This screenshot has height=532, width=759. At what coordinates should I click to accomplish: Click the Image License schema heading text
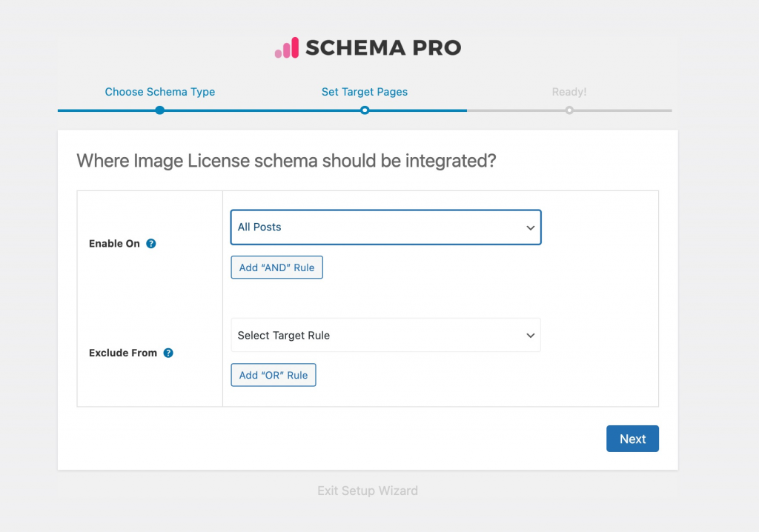pos(286,160)
